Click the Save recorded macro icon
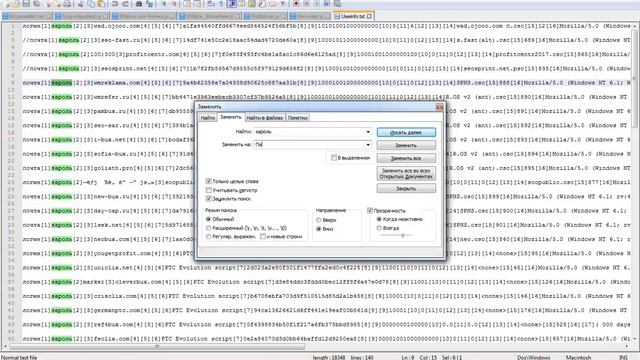640x360 pixels. (x=337, y=4)
